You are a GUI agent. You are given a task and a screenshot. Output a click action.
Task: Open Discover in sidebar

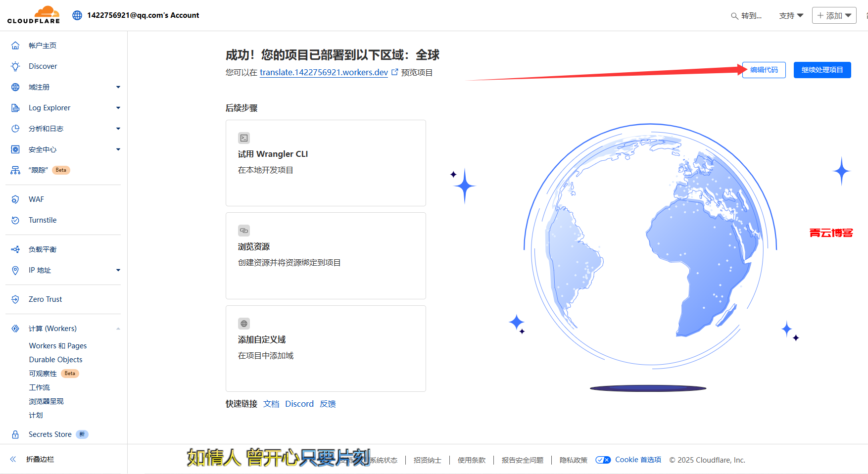click(x=43, y=66)
